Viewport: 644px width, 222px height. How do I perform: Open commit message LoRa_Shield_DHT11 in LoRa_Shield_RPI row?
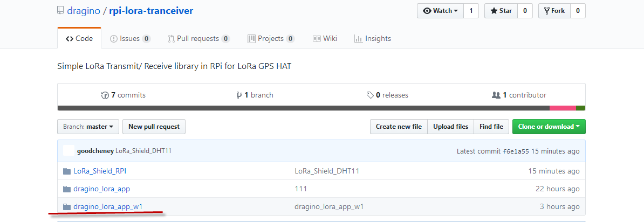click(x=327, y=171)
